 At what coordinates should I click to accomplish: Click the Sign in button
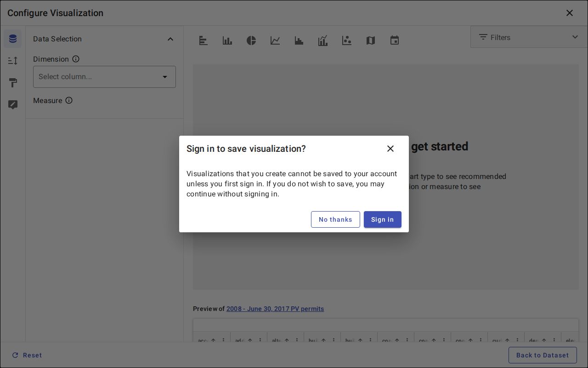tap(383, 219)
